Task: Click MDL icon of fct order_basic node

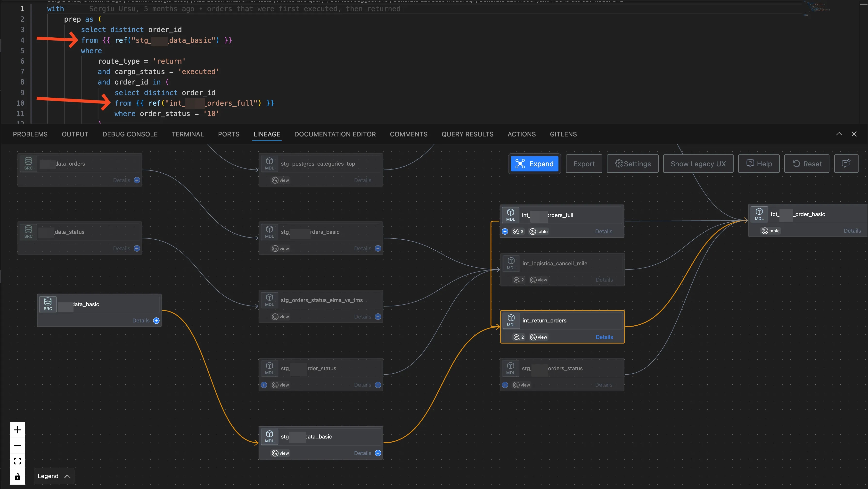Action: click(759, 214)
